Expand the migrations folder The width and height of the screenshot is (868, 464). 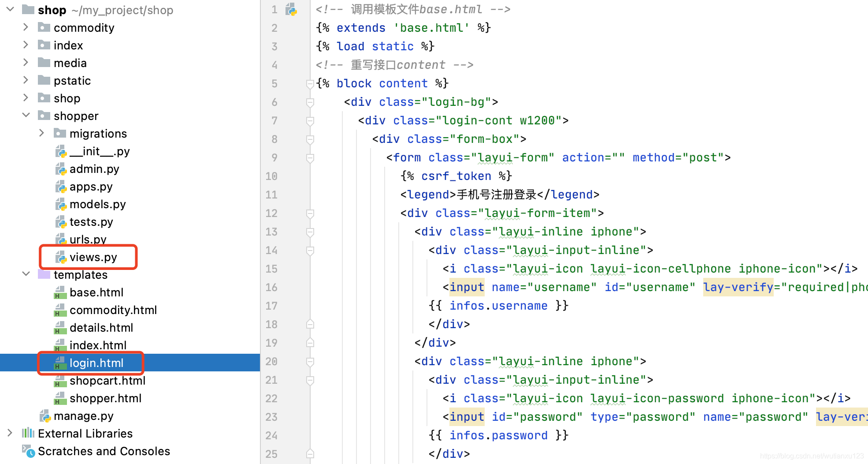pos(42,133)
